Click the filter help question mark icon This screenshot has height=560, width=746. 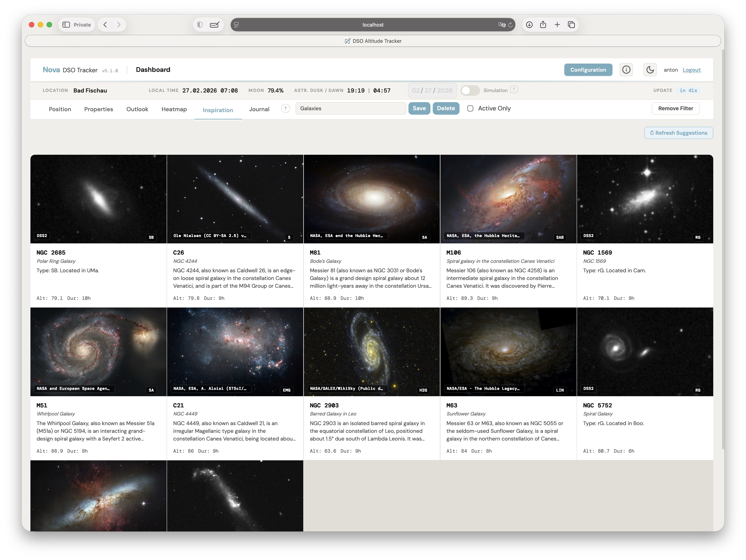285,108
